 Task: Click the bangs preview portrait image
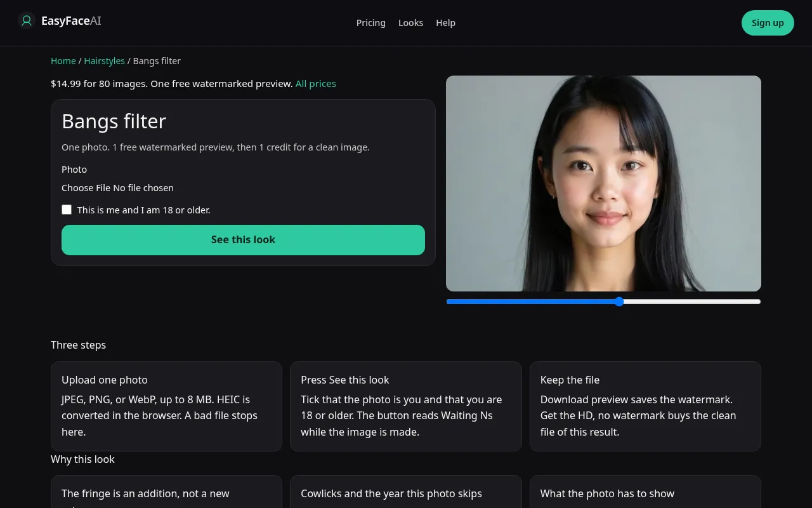point(603,184)
